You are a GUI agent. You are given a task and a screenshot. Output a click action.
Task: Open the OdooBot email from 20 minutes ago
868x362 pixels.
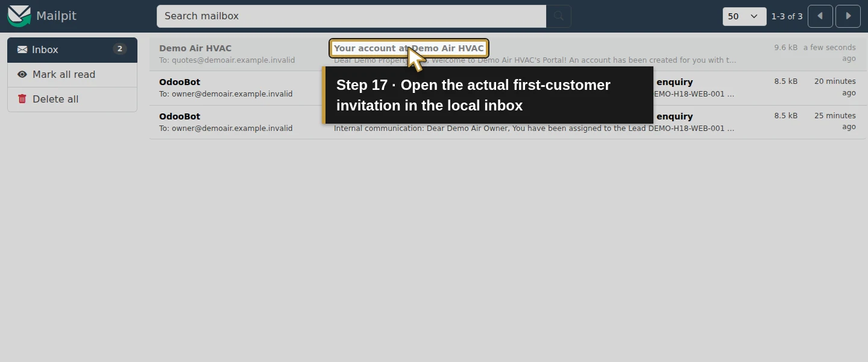(x=508, y=88)
